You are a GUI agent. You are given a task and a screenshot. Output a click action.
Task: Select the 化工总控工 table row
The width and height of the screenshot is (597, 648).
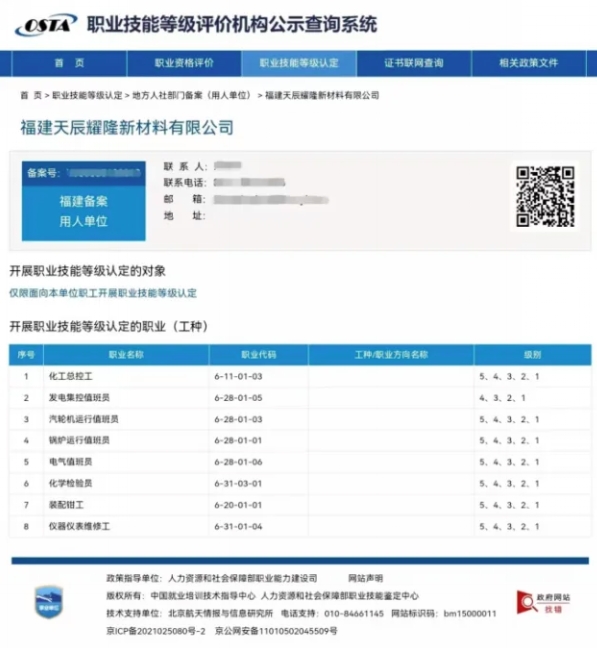click(300, 376)
